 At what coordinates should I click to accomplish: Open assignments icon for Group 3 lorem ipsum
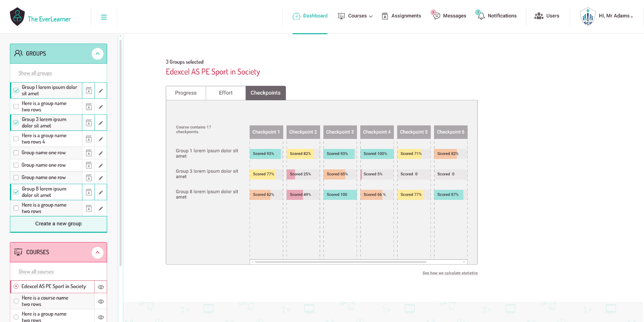(x=89, y=123)
